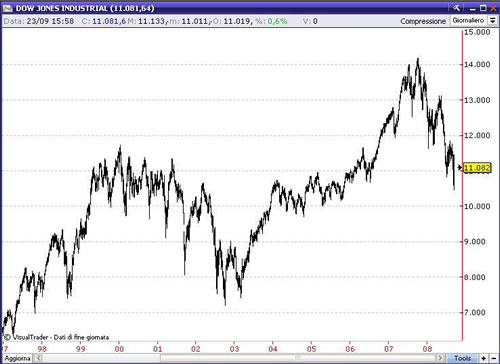Click the 04 year label on time axis
This screenshot has height=364, width=500.
[x=273, y=349]
